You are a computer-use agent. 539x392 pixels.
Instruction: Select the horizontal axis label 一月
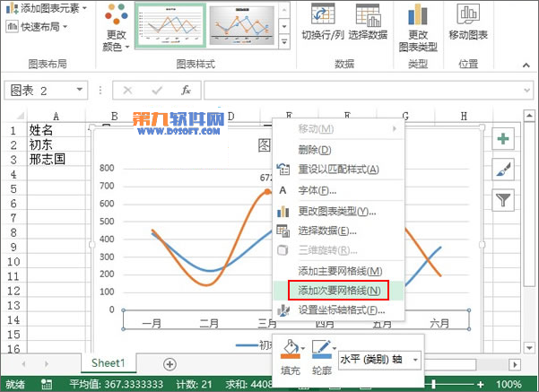152,323
